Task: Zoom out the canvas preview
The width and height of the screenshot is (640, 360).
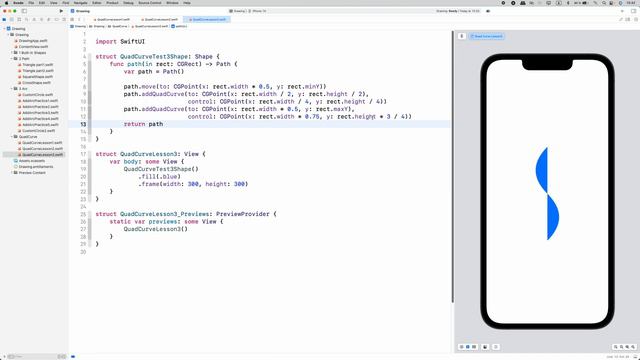Action: (x=616, y=347)
